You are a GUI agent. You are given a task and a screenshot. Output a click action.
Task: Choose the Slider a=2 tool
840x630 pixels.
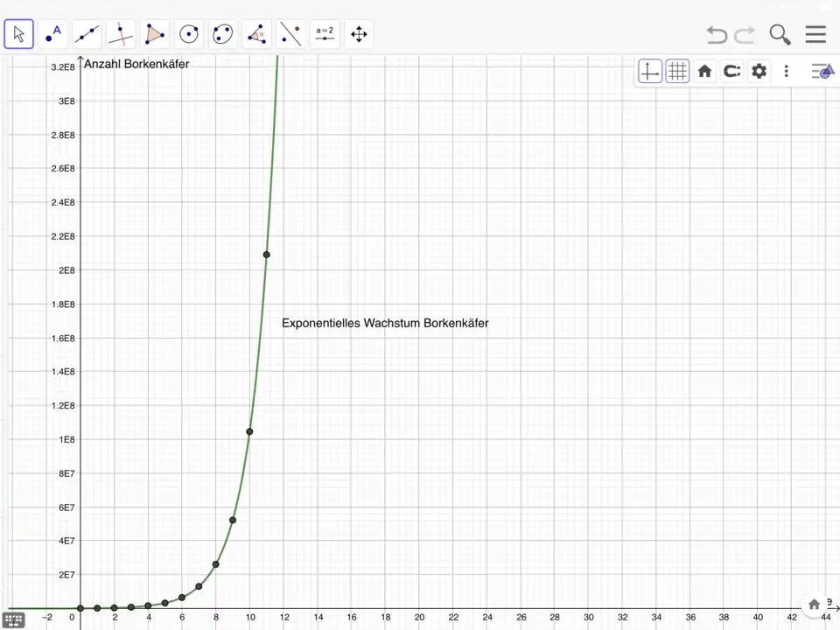(x=325, y=35)
